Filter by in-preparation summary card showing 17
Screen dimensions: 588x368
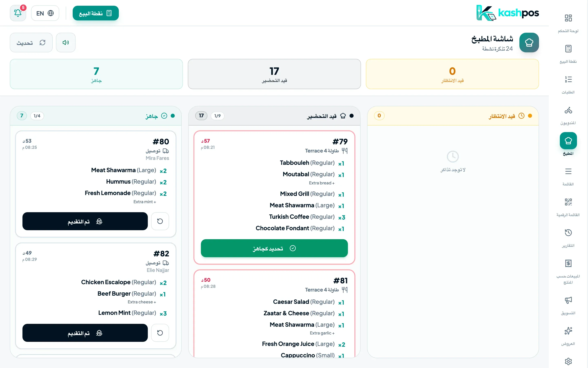click(274, 74)
